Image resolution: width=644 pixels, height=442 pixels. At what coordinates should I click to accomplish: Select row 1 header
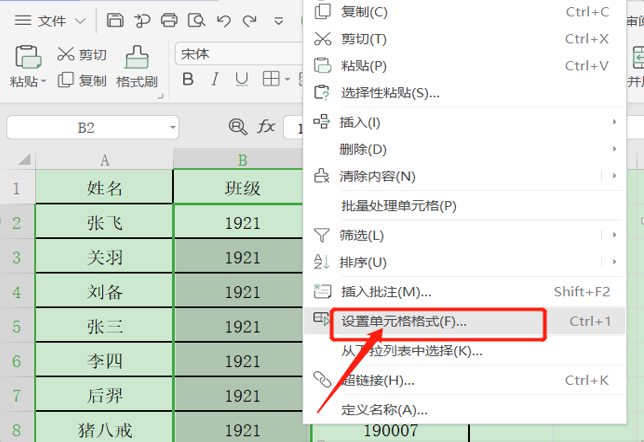pos(17,188)
